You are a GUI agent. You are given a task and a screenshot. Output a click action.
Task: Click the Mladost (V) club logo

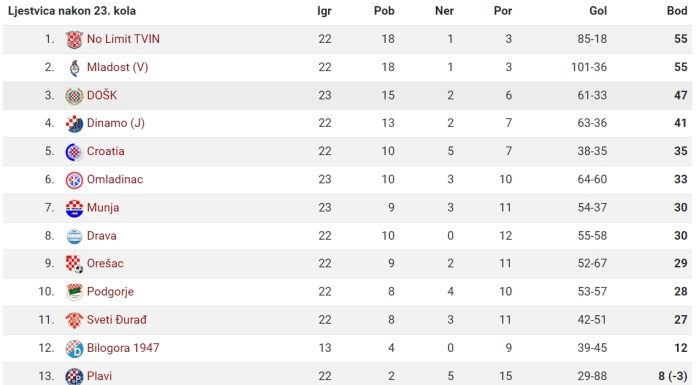[74, 67]
